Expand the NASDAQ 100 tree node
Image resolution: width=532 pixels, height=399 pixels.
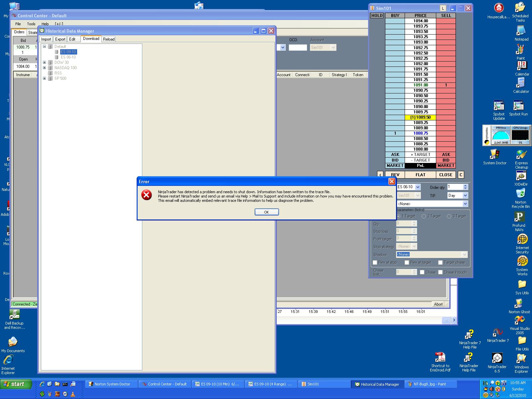tap(44, 68)
